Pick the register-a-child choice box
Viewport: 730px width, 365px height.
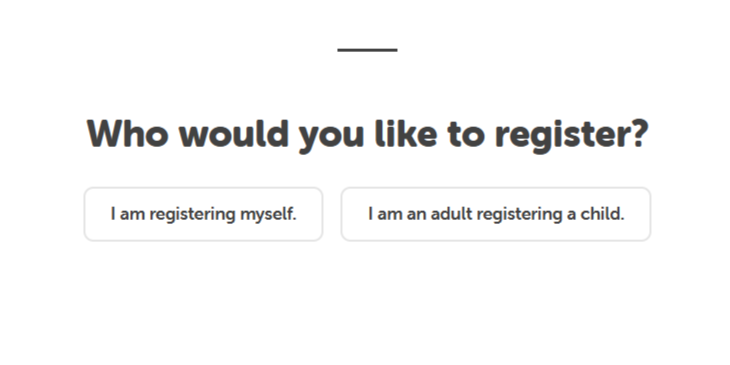(496, 214)
